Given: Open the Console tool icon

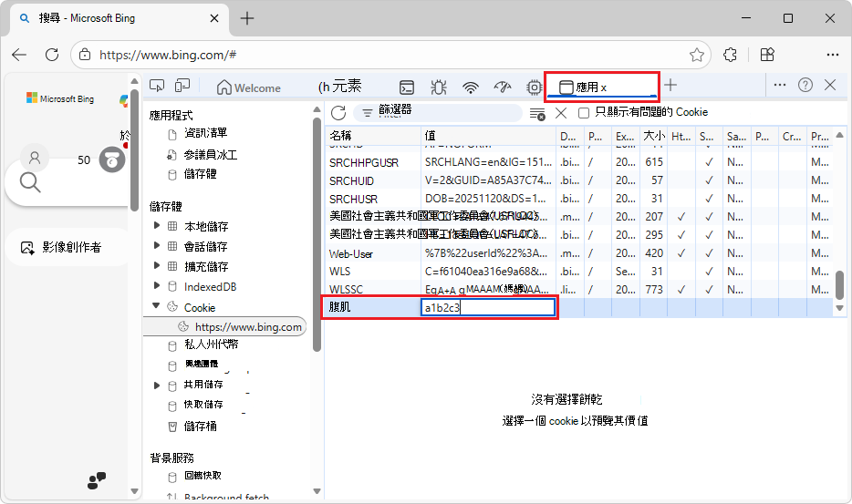Looking at the screenshot, I should 407,87.
